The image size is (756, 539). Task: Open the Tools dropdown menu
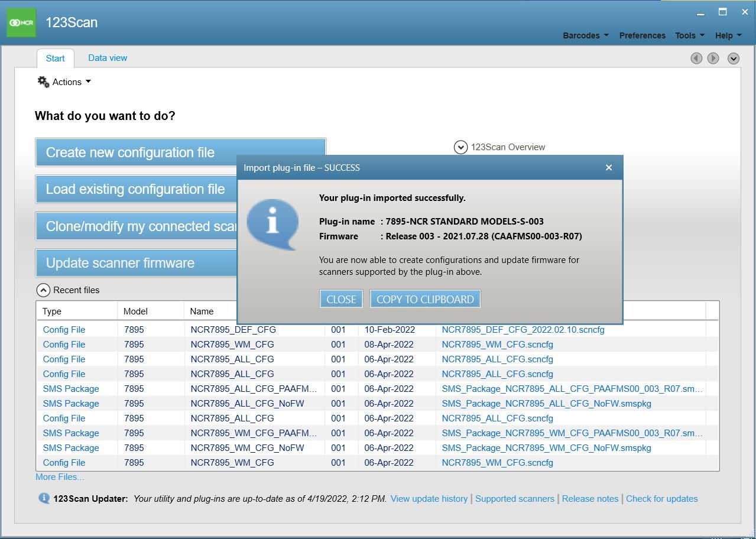(x=690, y=35)
